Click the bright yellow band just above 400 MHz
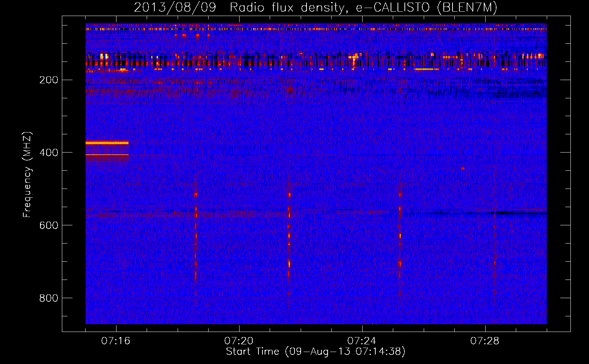The width and height of the screenshot is (589, 364). (107, 143)
